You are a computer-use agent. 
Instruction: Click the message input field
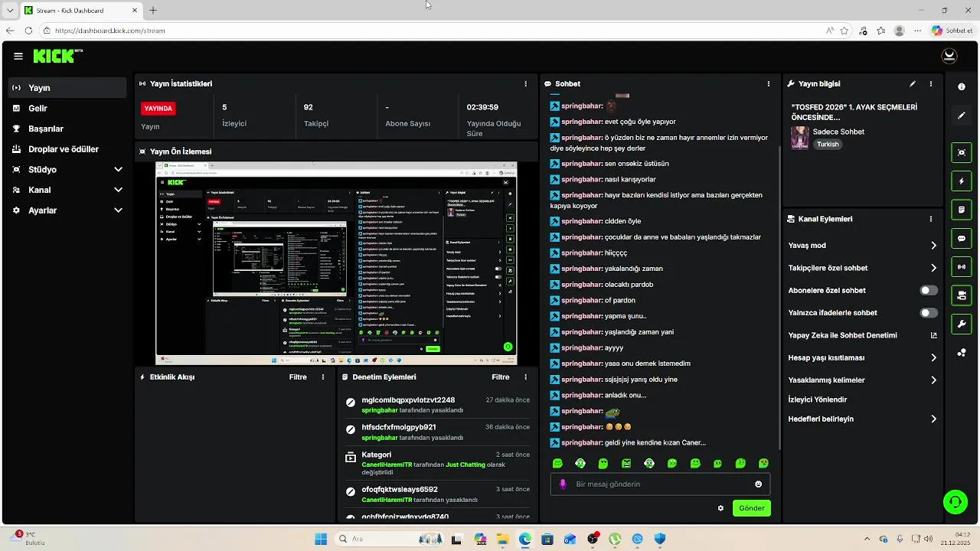click(660, 484)
